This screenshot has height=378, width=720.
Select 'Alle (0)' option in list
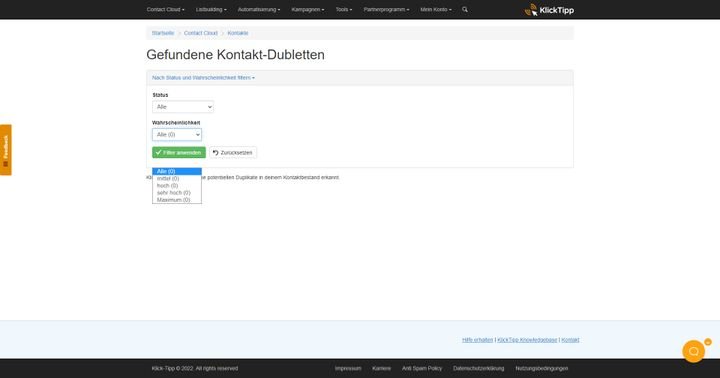[177, 171]
